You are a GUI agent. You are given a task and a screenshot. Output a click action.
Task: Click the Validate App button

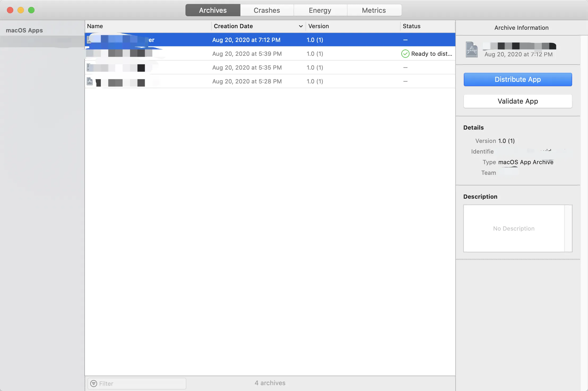(x=518, y=101)
